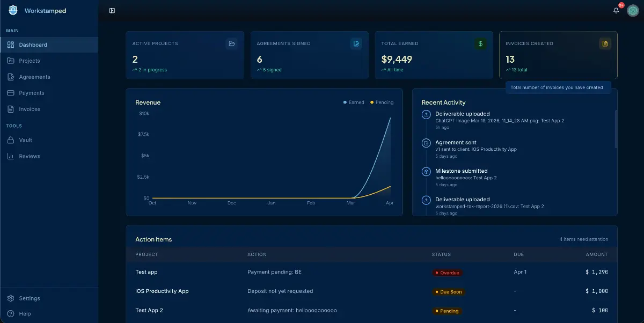Open the Help link
Screen dimensions: 644x323
tap(25, 313)
